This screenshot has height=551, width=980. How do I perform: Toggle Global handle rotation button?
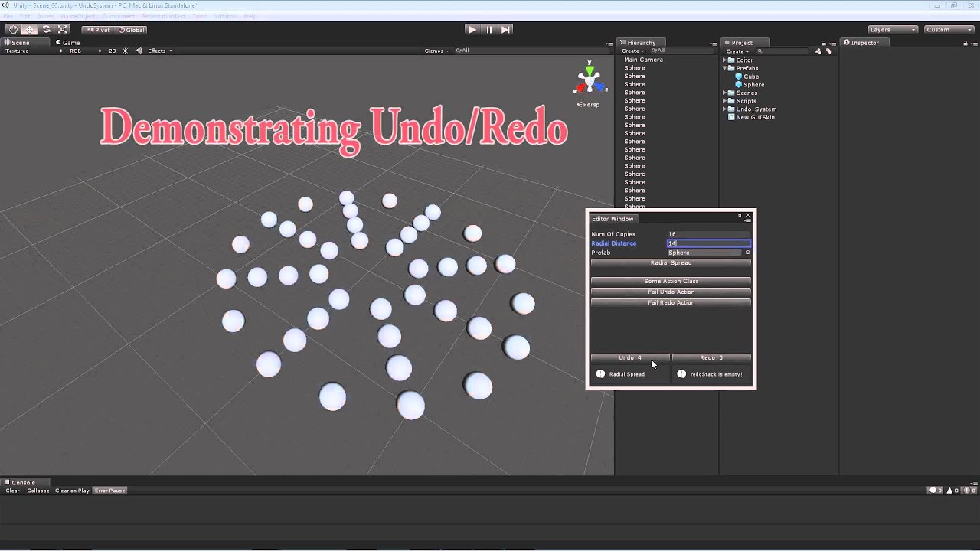pyautogui.click(x=131, y=30)
